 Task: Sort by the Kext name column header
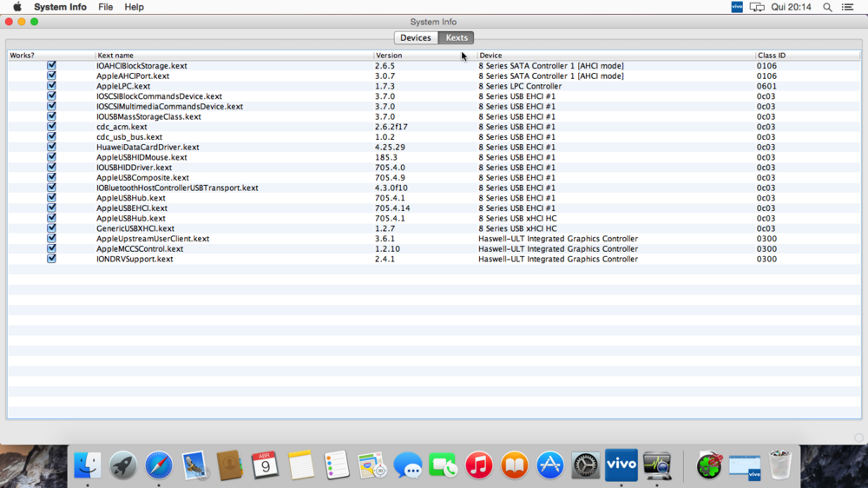(x=234, y=55)
